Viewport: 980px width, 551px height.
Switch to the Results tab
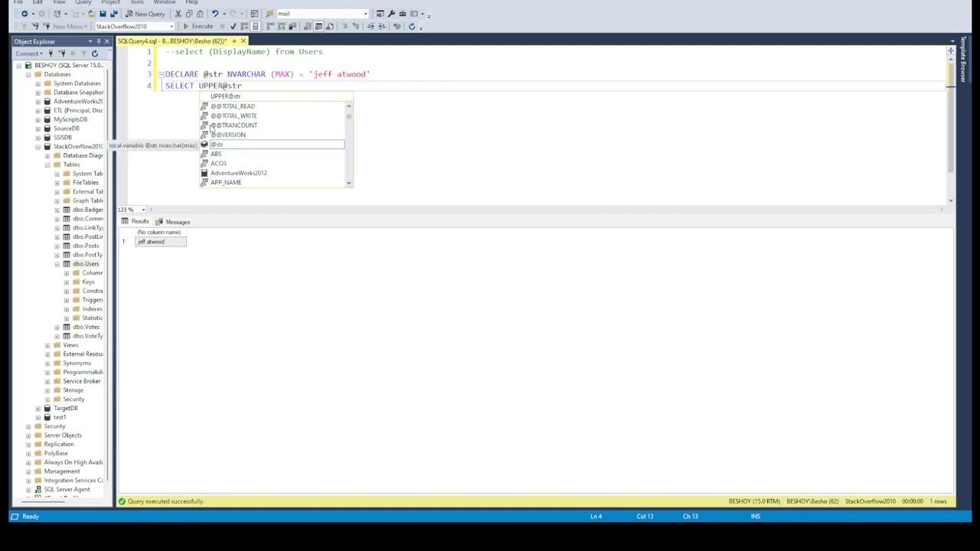(x=136, y=221)
